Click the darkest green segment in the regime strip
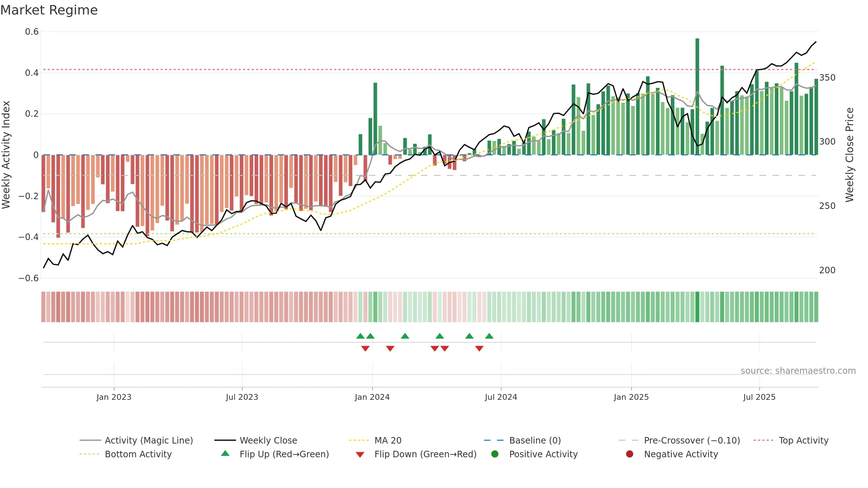 click(x=697, y=307)
